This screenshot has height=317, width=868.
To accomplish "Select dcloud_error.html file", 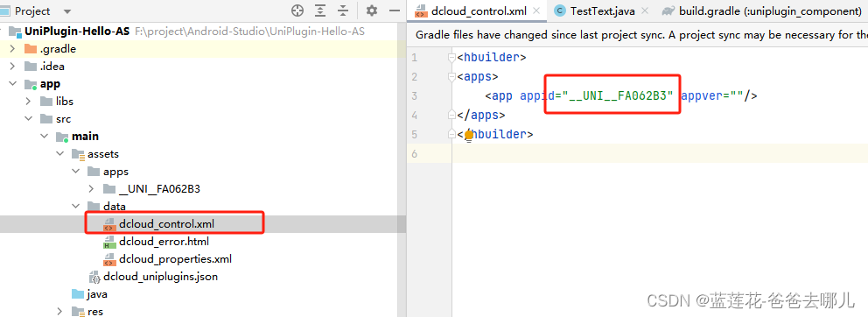I will [164, 242].
